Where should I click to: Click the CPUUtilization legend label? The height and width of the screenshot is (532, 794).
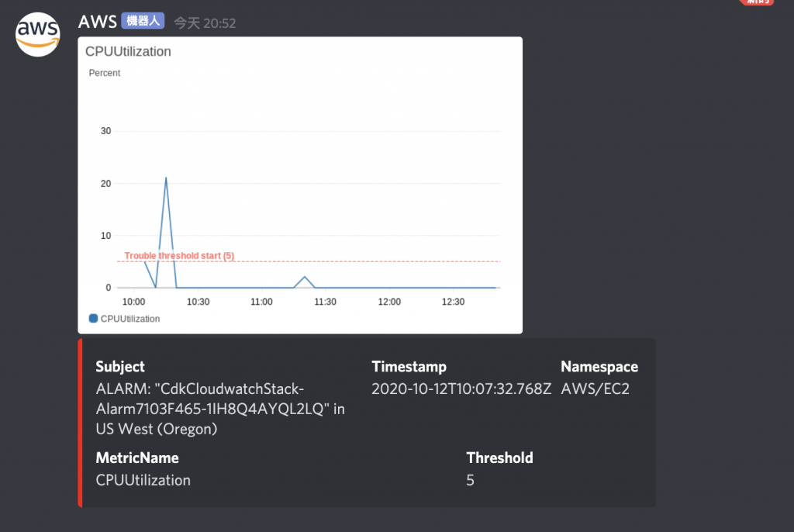click(x=130, y=319)
